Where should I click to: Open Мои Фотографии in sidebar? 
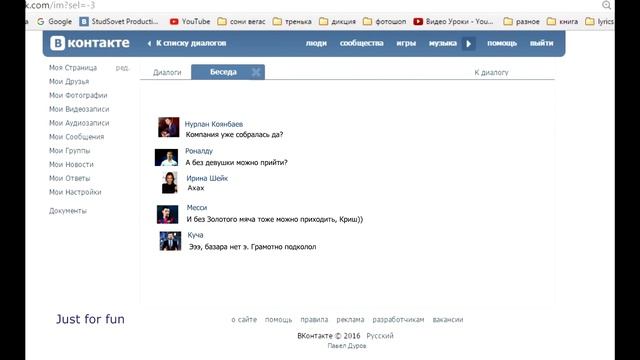click(x=78, y=96)
